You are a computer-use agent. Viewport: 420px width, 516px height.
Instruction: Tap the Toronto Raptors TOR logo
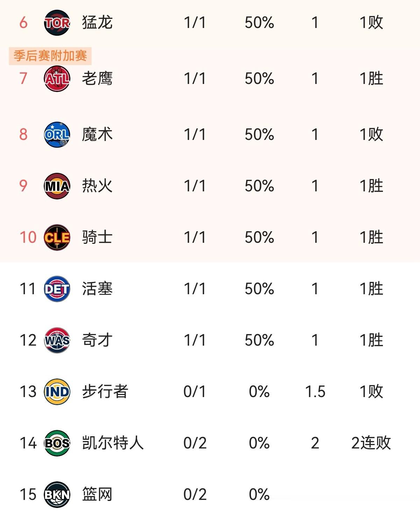[57, 23]
